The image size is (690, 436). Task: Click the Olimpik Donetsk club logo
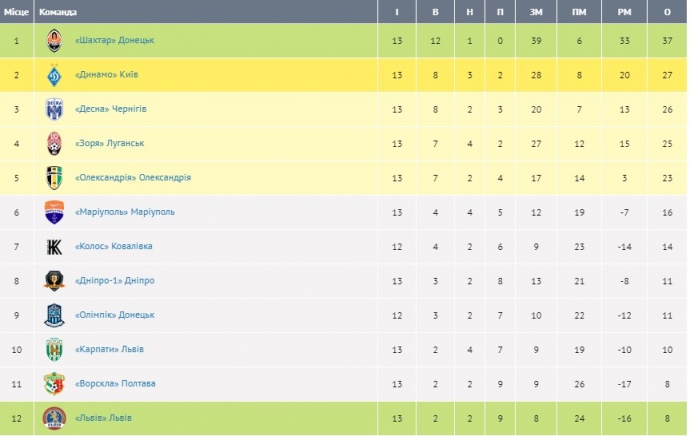54,315
